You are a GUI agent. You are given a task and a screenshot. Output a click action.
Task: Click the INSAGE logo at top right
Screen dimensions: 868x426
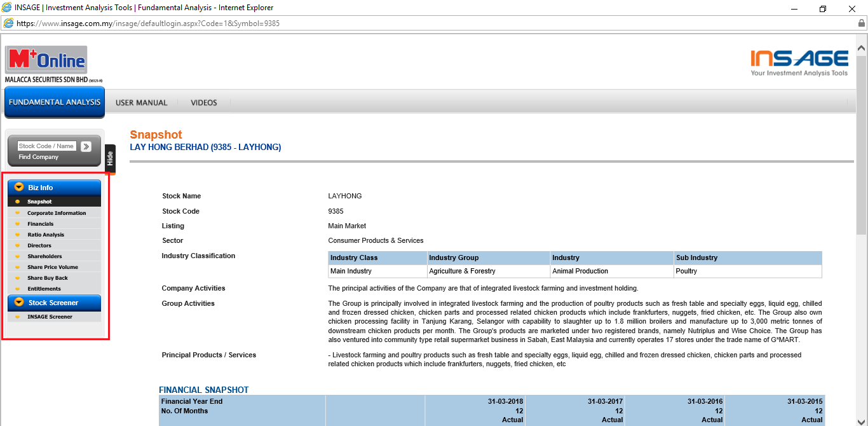click(x=799, y=62)
